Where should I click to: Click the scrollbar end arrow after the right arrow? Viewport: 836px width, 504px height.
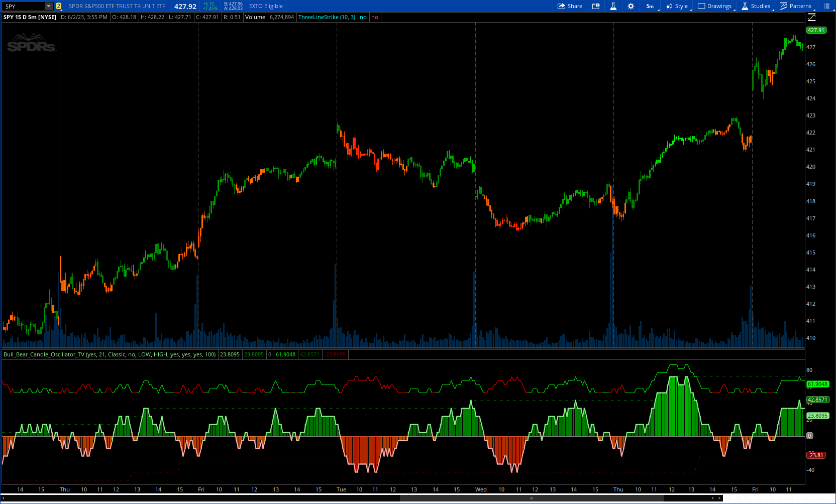coord(719,498)
